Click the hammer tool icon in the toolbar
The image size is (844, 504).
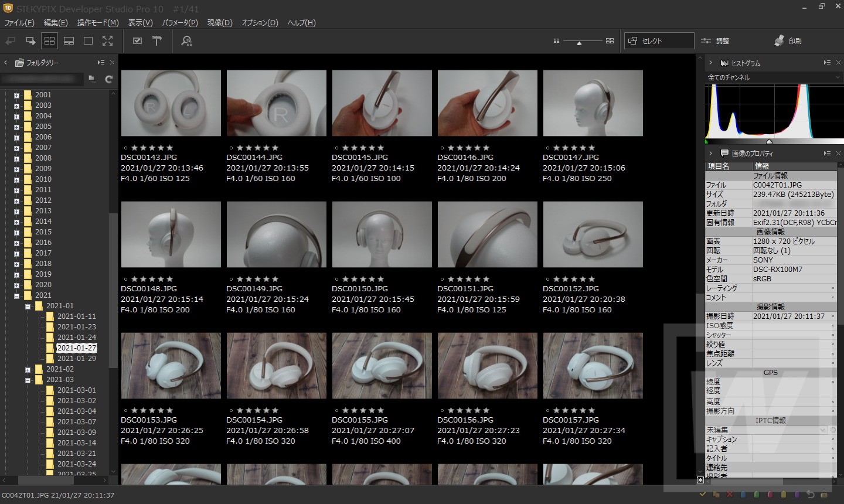click(x=156, y=41)
